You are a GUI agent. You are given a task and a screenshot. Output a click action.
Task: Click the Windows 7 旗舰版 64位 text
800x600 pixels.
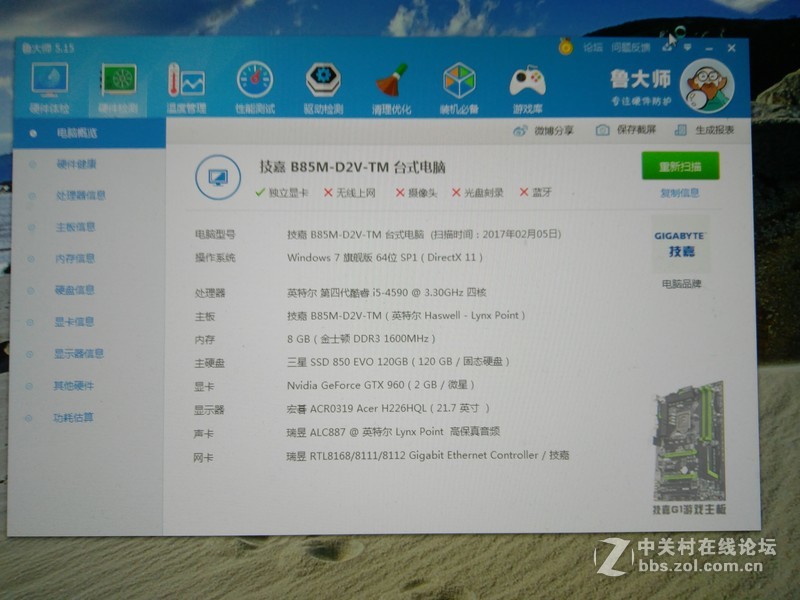pos(342,258)
